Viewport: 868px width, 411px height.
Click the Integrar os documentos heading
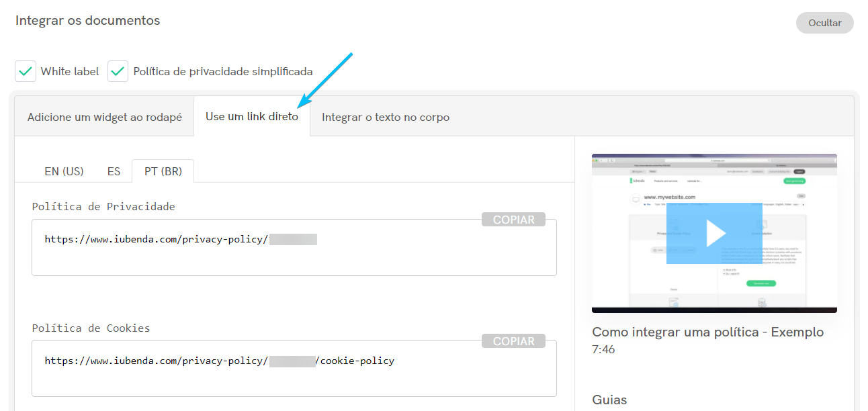87,20
